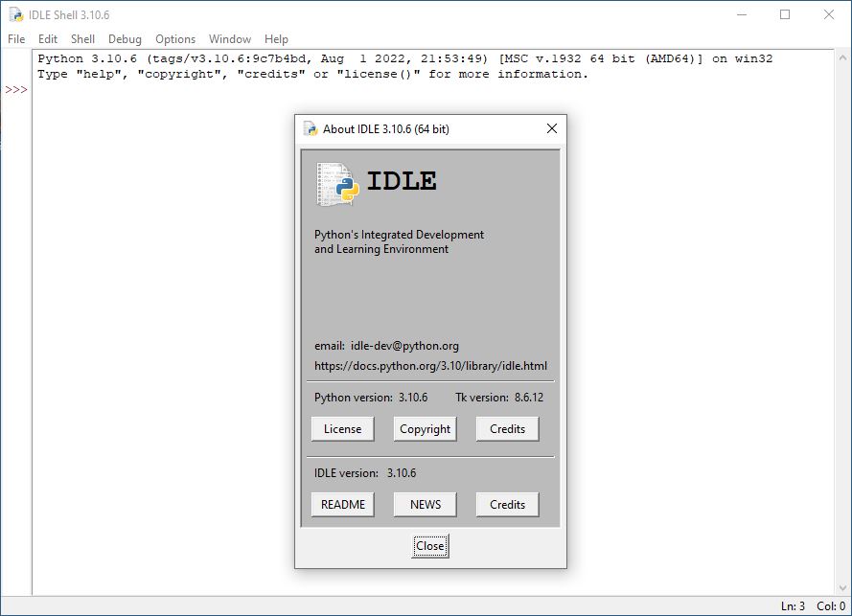Click the IDLE Python logo in dialog
Viewport: 852px width, 616px height.
337,185
